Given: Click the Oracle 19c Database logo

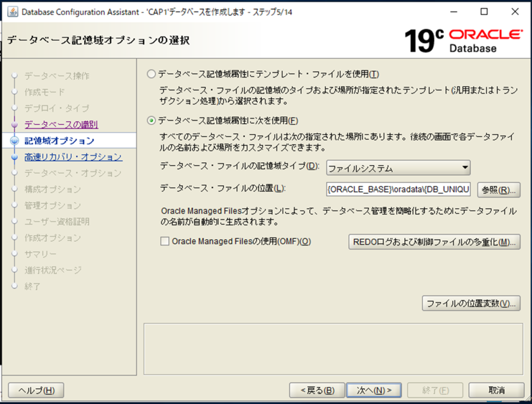Looking at the screenshot, I should [463, 41].
